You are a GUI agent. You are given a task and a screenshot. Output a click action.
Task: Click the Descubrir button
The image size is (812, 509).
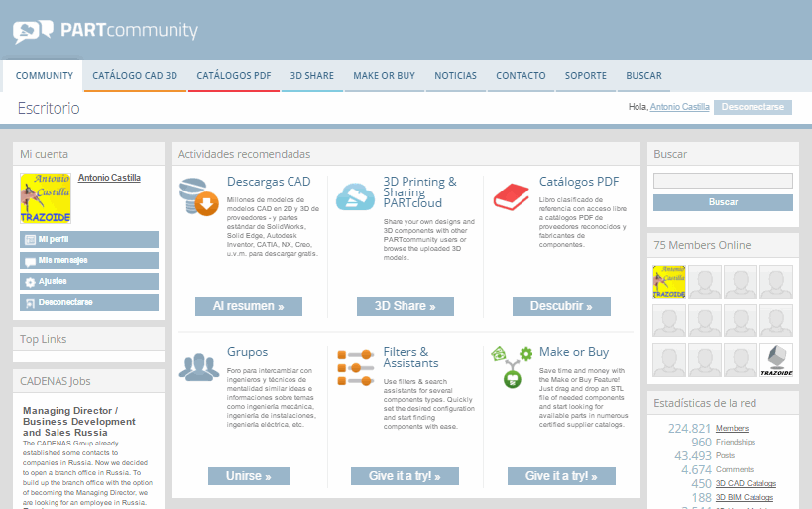(x=561, y=306)
